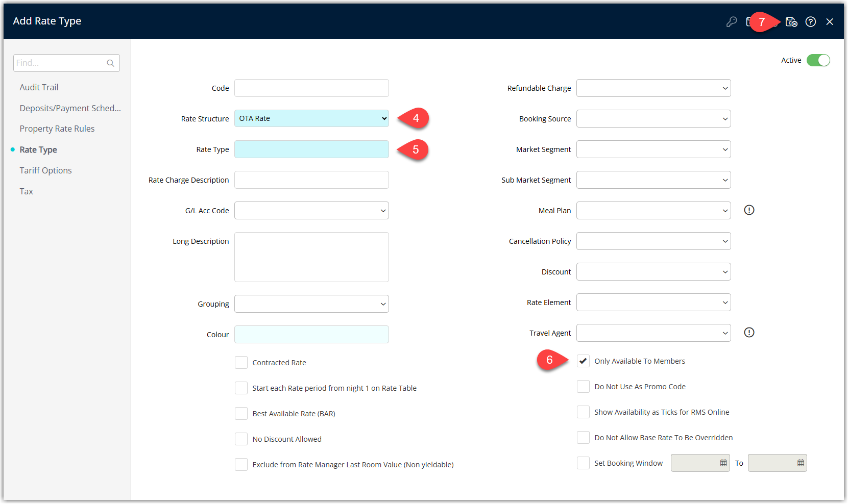
Task: Expand the Sub Market Segment dropdown
Action: click(x=653, y=180)
